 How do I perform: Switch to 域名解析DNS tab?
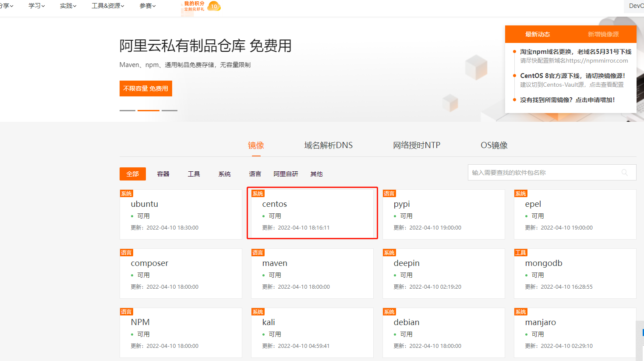329,145
